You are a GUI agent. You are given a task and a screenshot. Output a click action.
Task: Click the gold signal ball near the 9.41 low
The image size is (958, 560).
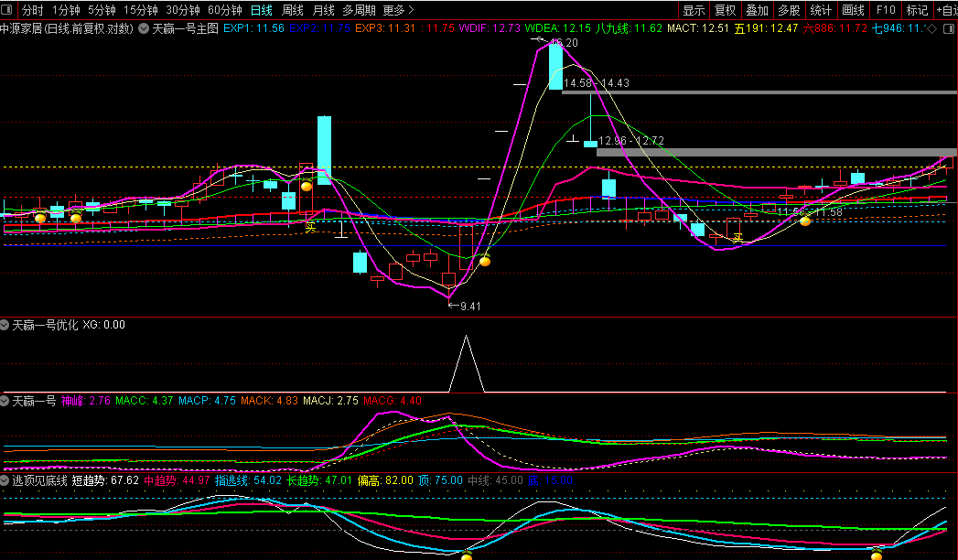tap(486, 262)
